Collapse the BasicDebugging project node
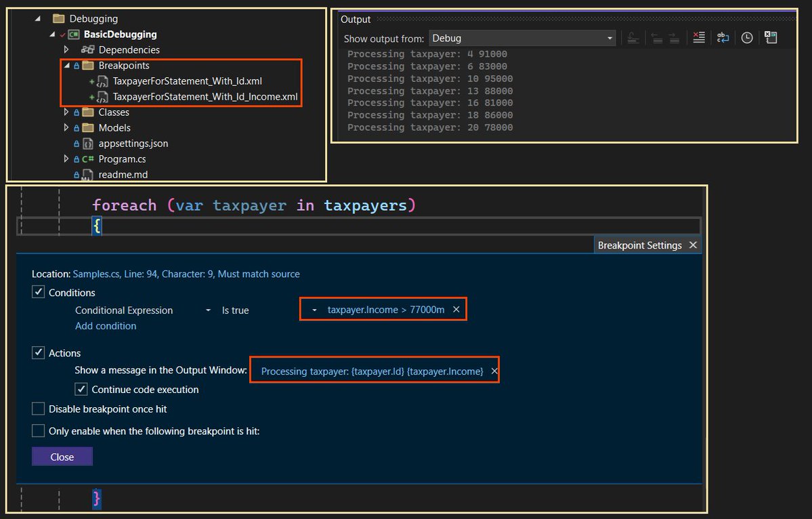The image size is (812, 519). (x=51, y=34)
